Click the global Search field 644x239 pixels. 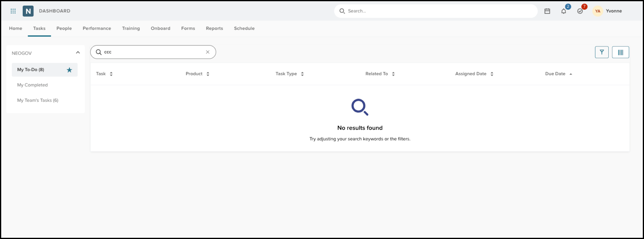click(x=435, y=11)
